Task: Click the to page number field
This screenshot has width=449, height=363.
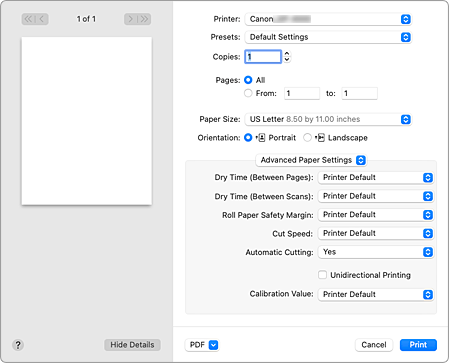Action: (x=360, y=93)
